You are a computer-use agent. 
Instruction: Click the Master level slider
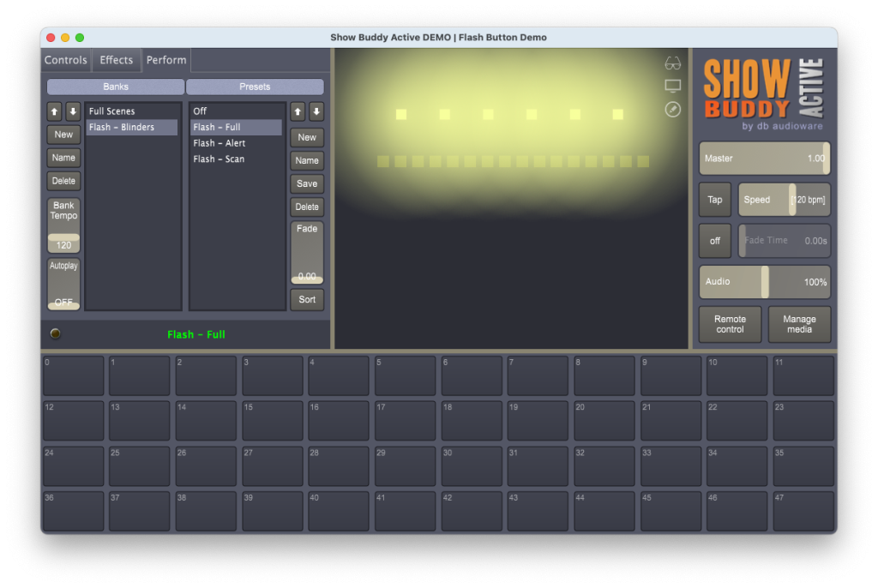click(764, 159)
